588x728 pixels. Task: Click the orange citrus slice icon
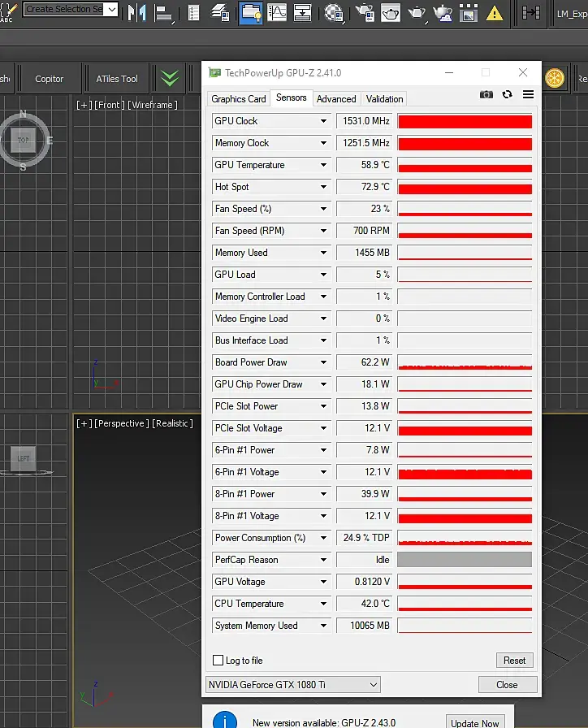tap(555, 78)
